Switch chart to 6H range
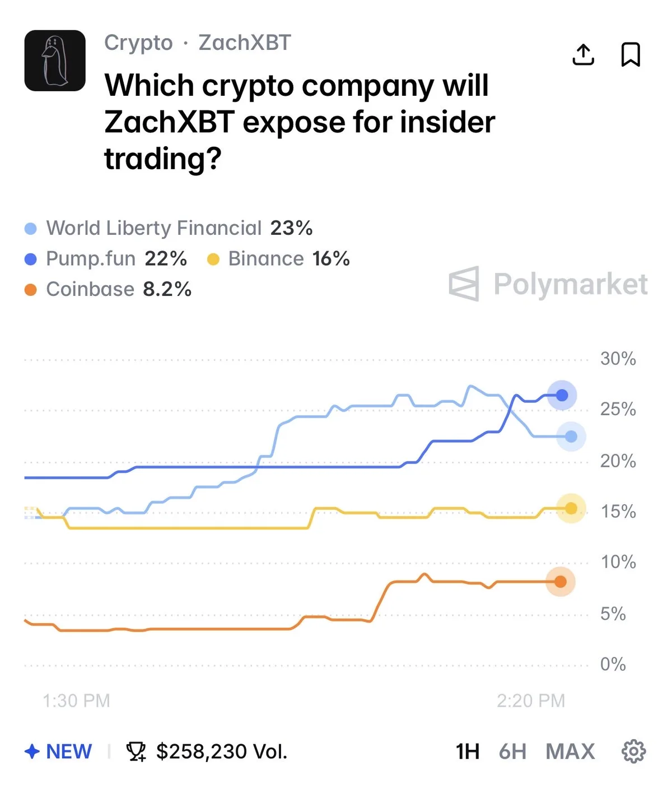Viewport: 672px width, 789px height. pyautogui.click(x=512, y=751)
